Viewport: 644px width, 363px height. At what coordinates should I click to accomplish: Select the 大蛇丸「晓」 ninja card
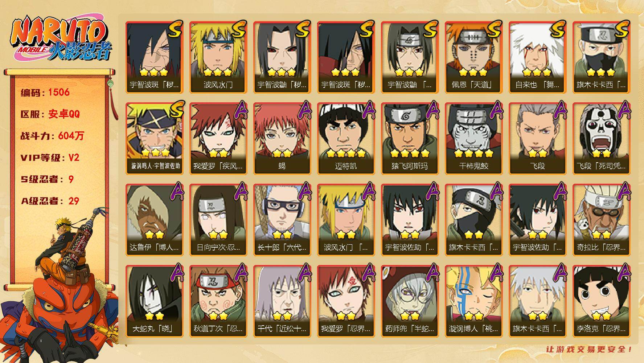point(154,301)
